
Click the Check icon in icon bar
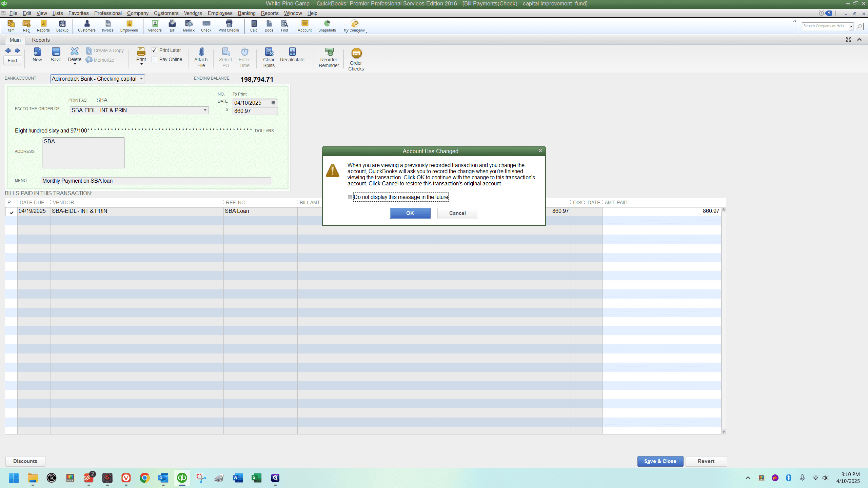click(206, 26)
